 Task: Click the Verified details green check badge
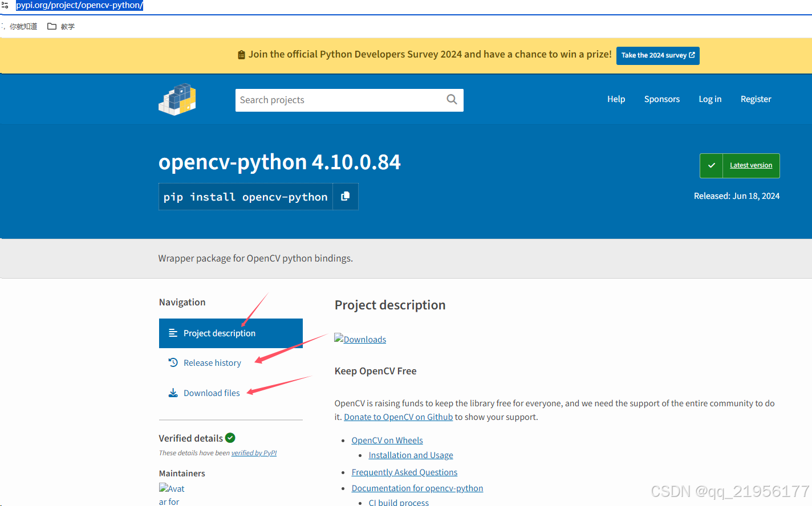click(x=230, y=438)
